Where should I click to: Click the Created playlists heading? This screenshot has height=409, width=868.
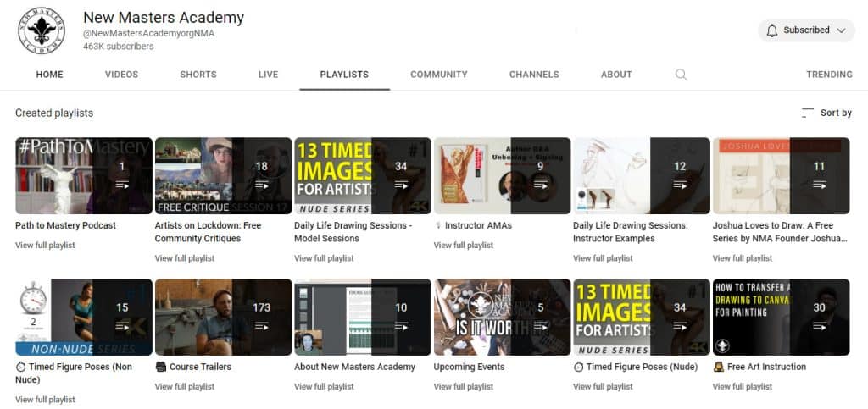54,113
